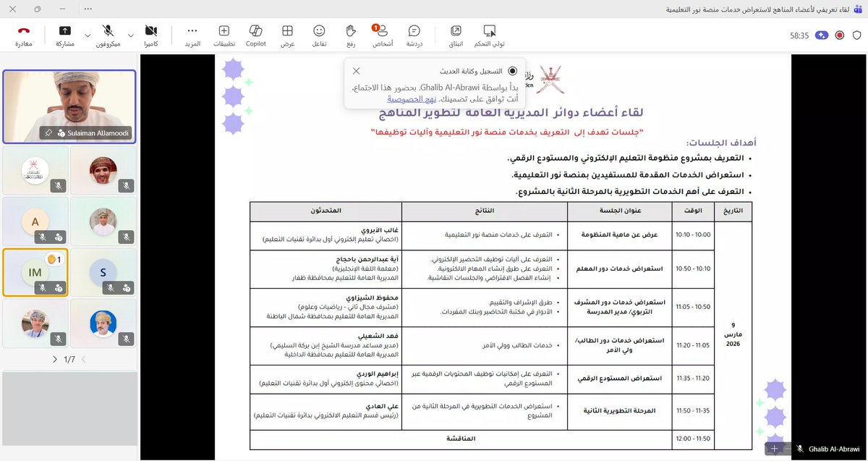The height and width of the screenshot is (461, 868).
Task: Click the muted mic icon on the S tile
Action: tap(110, 287)
